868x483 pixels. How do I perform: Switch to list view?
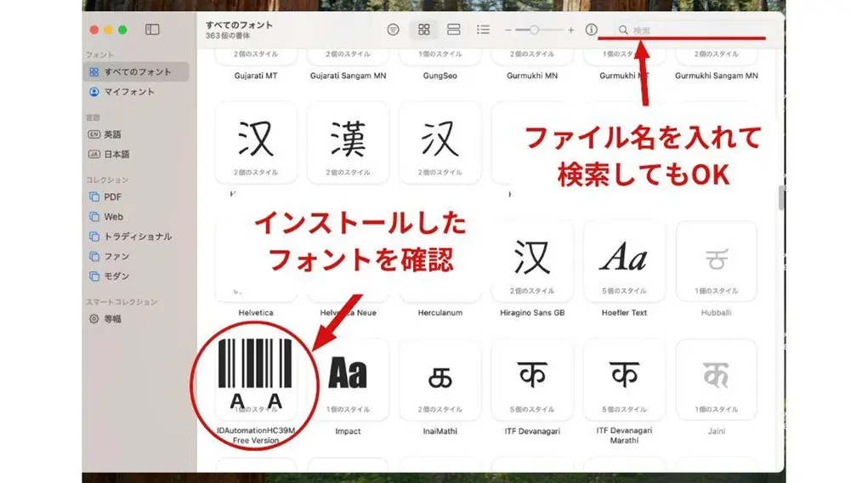(x=483, y=30)
